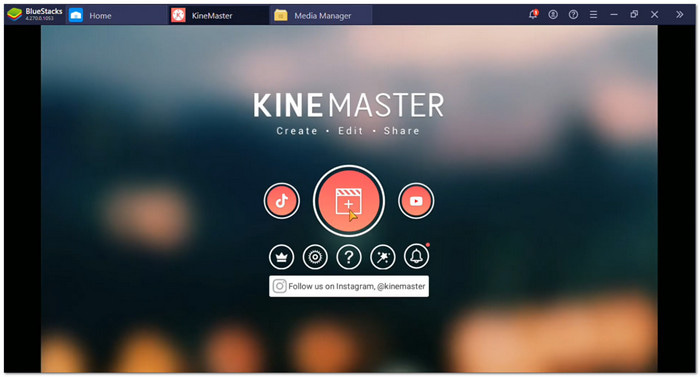Minimize the BlueStacks window
Screen dimensions: 700x377
click(x=614, y=15)
